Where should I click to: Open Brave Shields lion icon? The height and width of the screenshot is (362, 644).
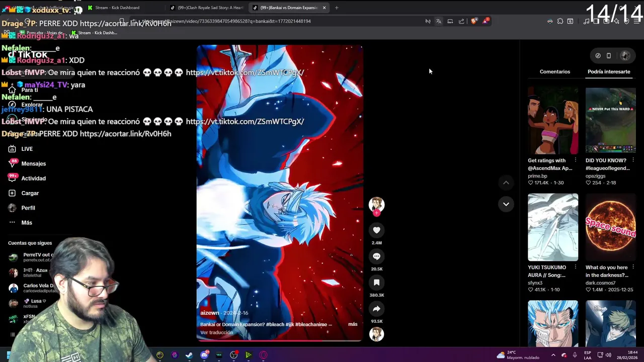point(474,21)
